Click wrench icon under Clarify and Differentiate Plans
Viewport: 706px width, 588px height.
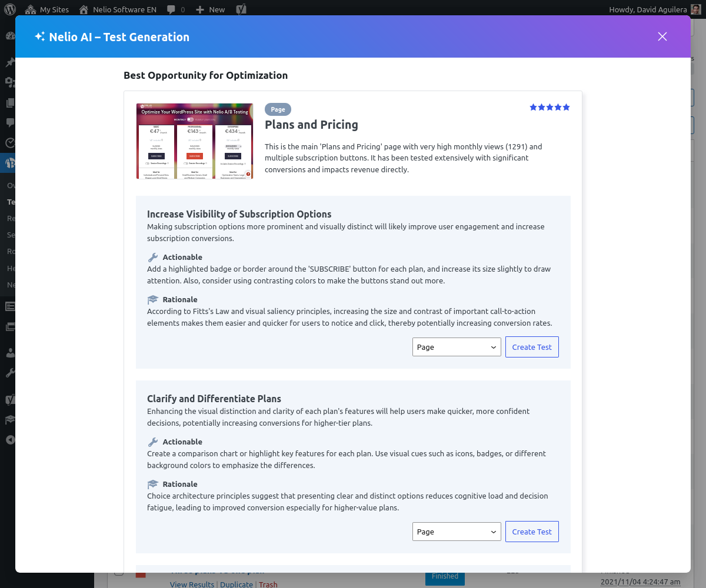(x=153, y=442)
